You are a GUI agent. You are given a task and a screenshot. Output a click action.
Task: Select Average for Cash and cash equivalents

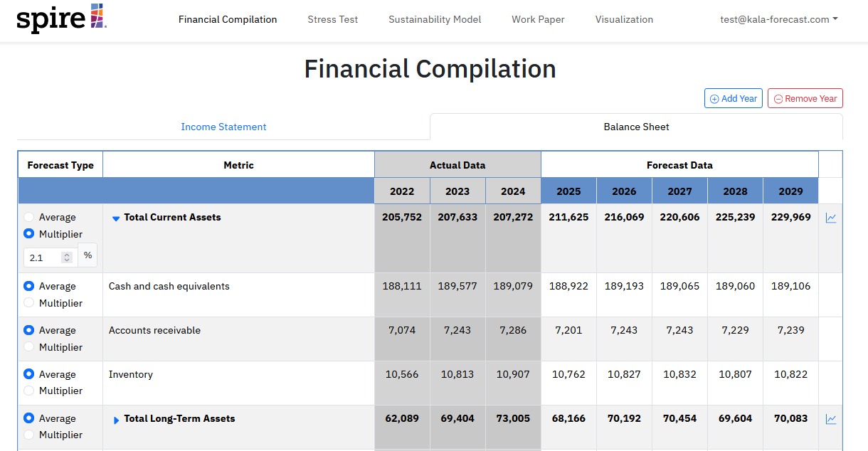click(29, 286)
